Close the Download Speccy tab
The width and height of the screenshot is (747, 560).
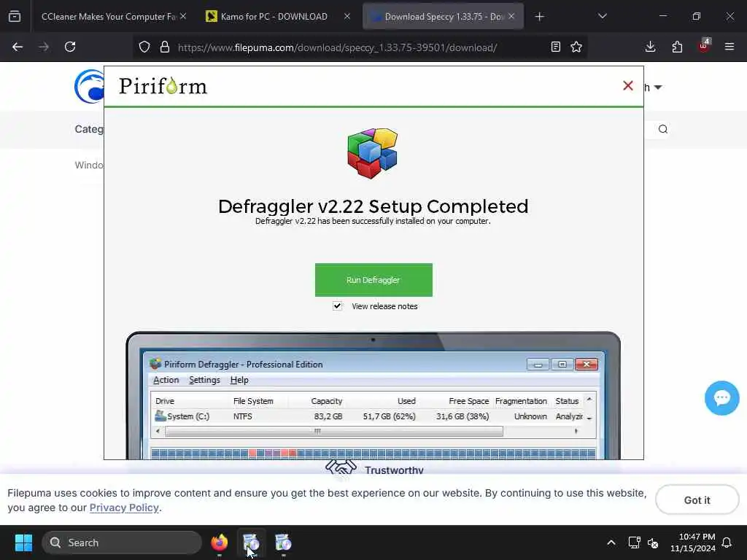[x=511, y=16]
